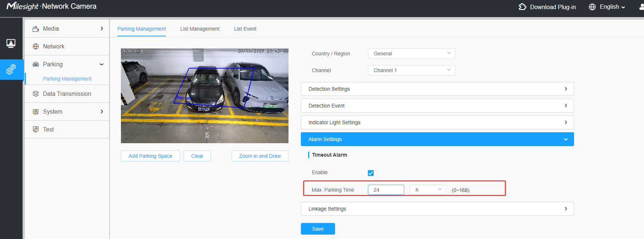644x239 pixels.
Task: Click the Network globe icon
Action: pyautogui.click(x=36, y=47)
